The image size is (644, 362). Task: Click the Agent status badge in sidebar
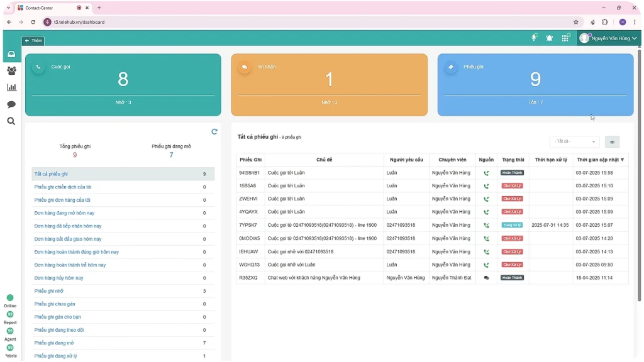point(10,331)
